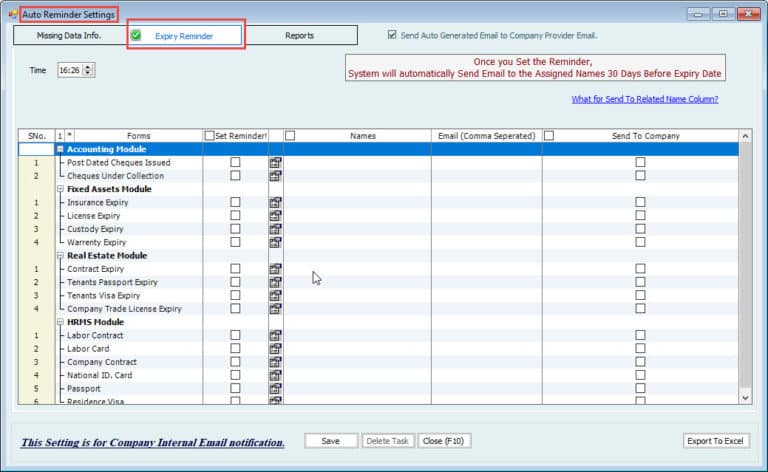Click the icon in License Expiry row
This screenshot has height=472, width=768.
pyautogui.click(x=275, y=215)
